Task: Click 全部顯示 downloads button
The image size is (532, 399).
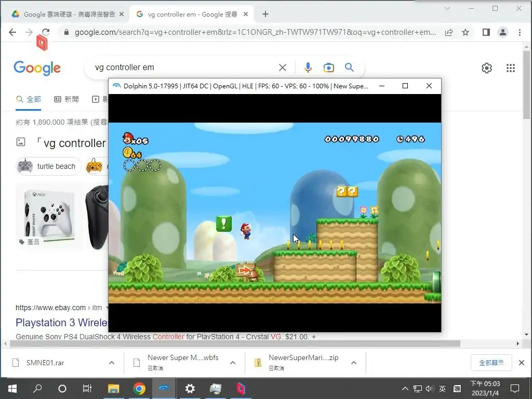Action: pyautogui.click(x=491, y=363)
